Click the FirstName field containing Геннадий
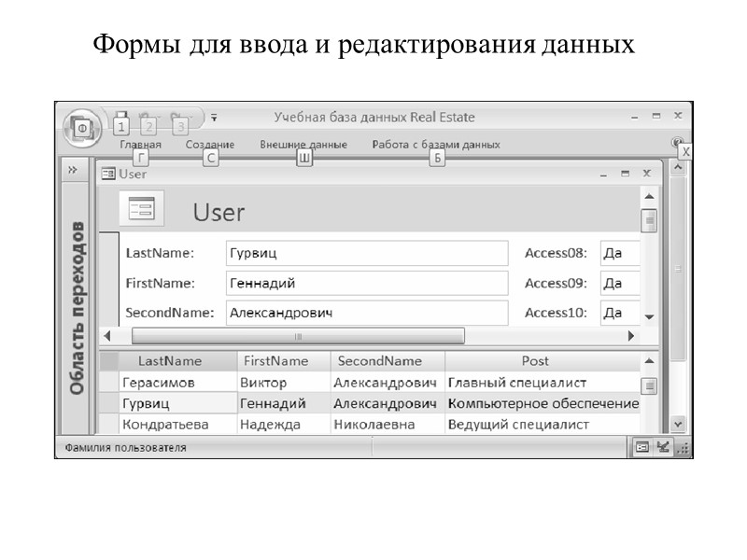 [367, 284]
